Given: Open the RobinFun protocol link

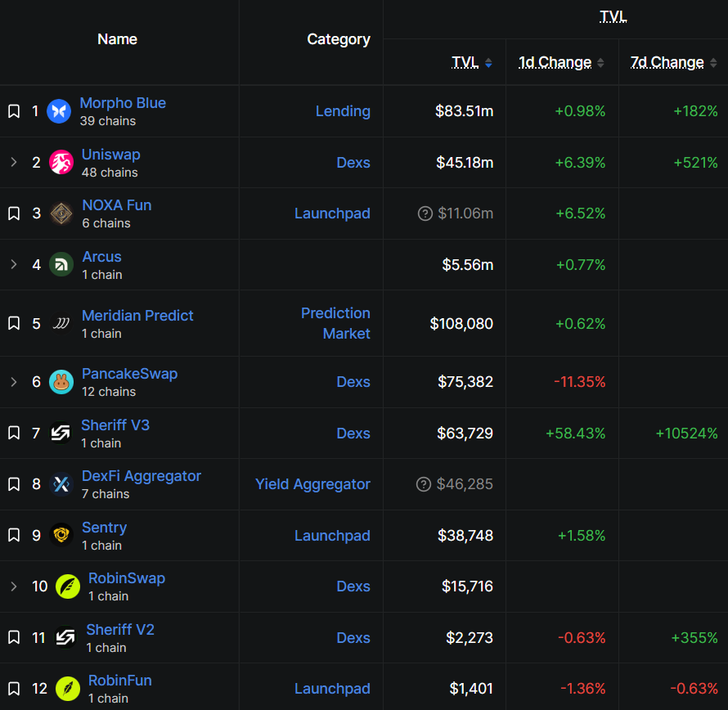Looking at the screenshot, I should click(x=119, y=681).
